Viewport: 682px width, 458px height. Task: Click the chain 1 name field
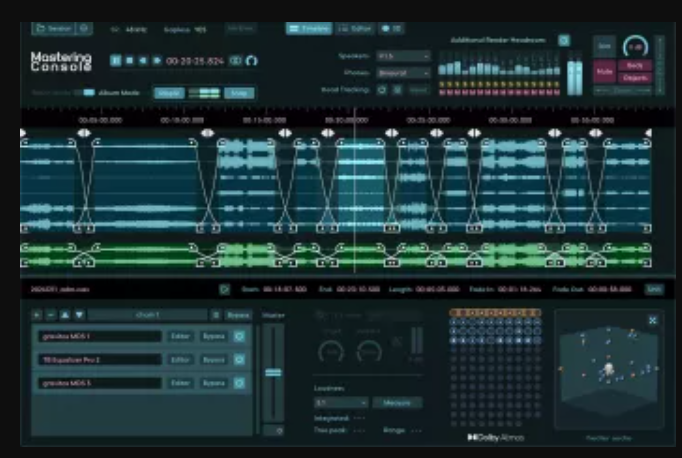(x=148, y=315)
